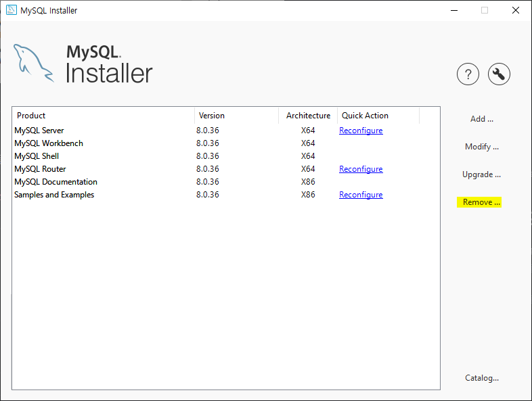Open the Catalog... button
Viewport: 532px width, 401px height.
coord(482,378)
